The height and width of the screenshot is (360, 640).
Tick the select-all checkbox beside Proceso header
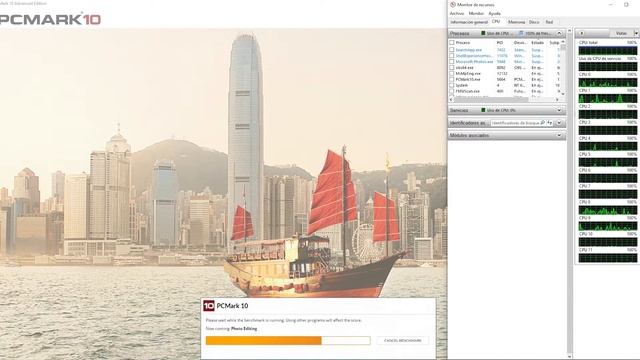[452, 42]
